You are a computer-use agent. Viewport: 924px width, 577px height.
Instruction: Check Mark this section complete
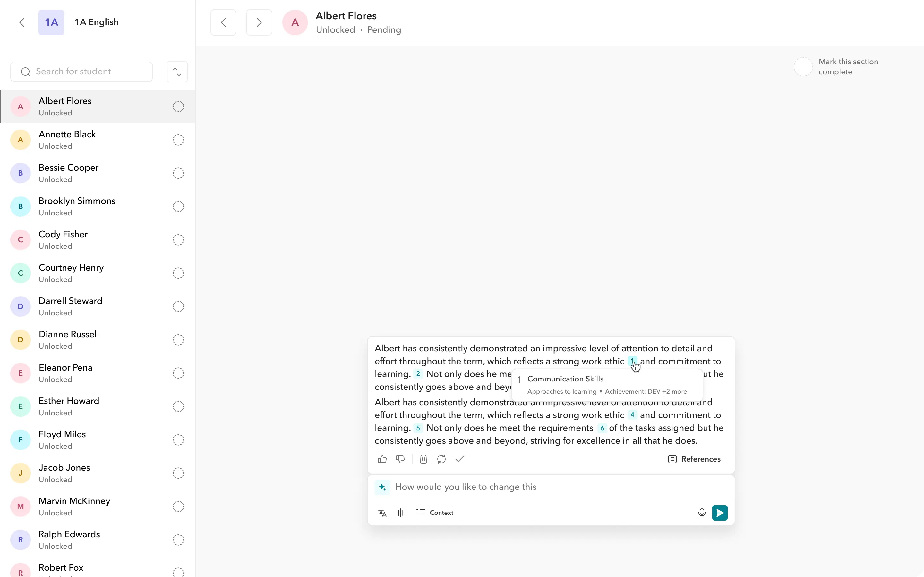(x=803, y=66)
